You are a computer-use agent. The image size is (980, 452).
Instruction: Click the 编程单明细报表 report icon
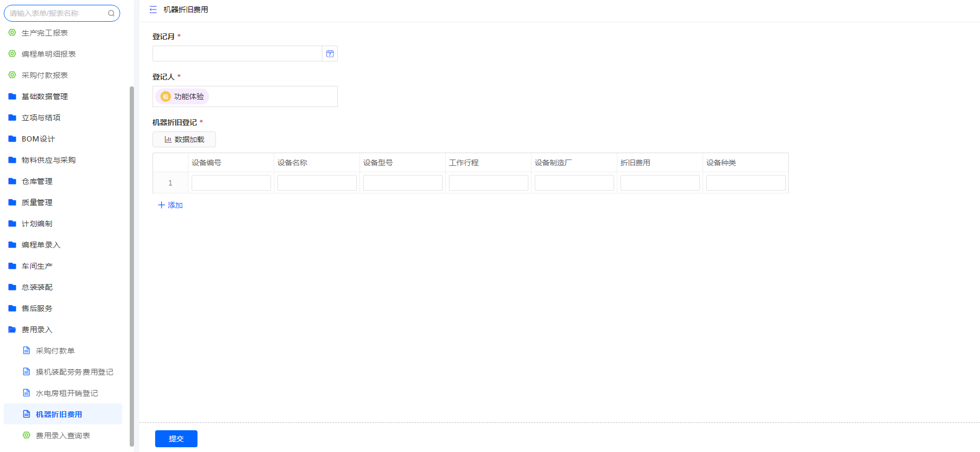12,54
